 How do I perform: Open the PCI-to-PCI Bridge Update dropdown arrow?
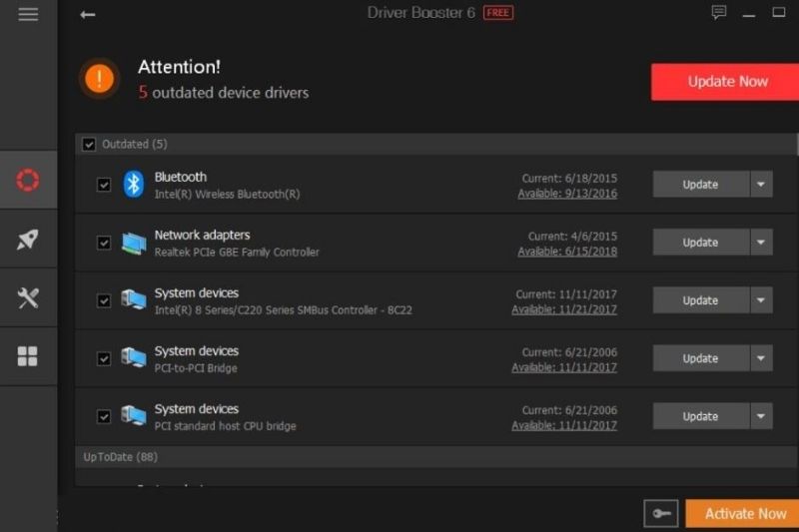(761, 358)
